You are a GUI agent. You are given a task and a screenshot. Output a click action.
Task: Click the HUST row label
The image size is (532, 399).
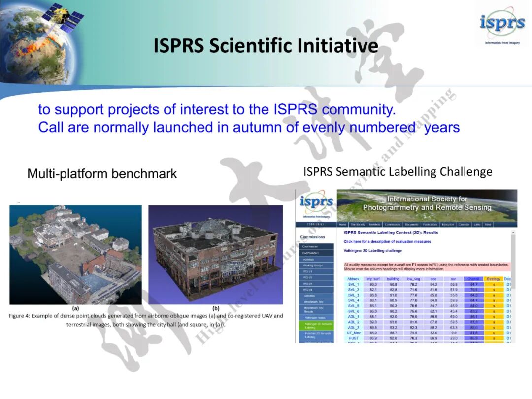353,338
